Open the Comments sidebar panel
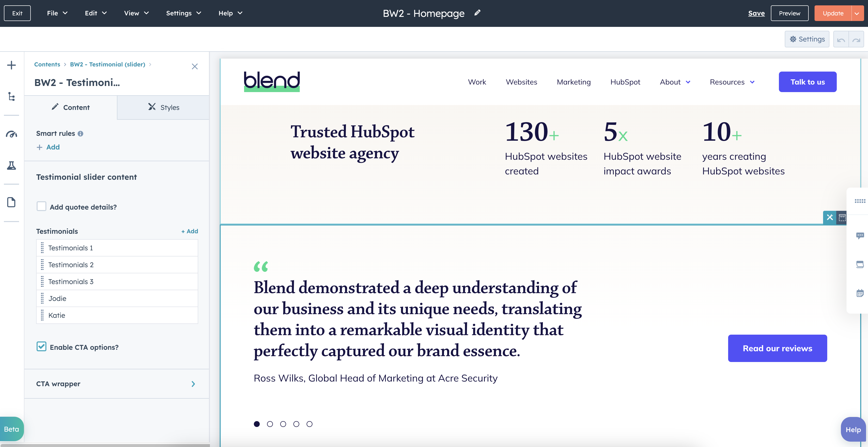Screen dimensions: 868x447 coord(860,235)
